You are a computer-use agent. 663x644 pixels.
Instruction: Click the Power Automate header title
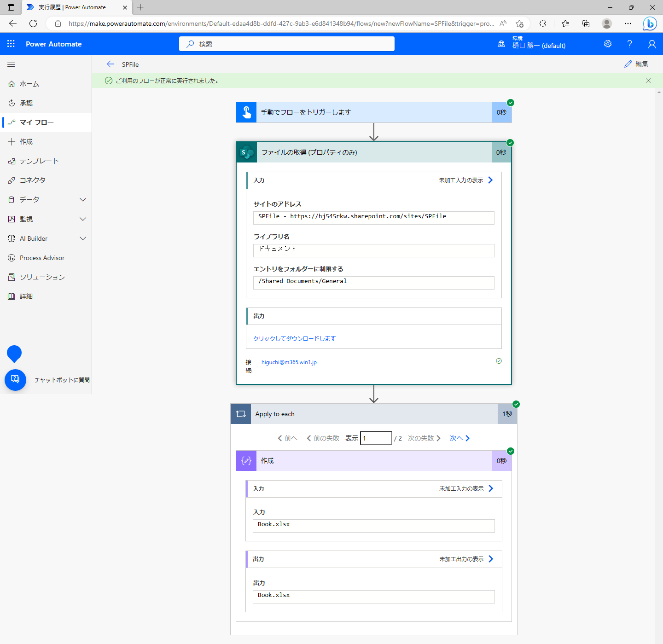[54, 44]
